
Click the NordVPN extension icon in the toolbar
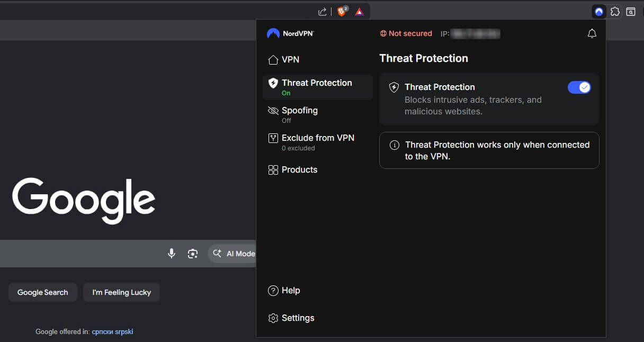click(x=599, y=12)
